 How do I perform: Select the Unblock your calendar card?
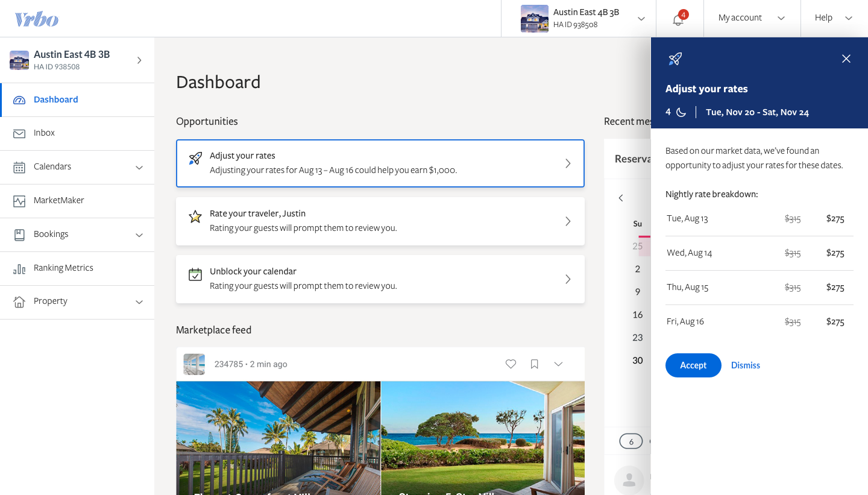[380, 279]
